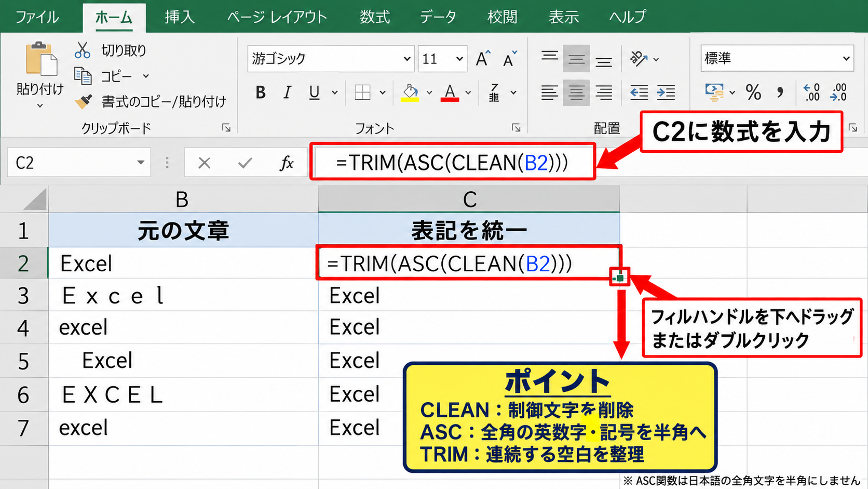
Task: Decrease font size with small A icon
Action: point(510,59)
